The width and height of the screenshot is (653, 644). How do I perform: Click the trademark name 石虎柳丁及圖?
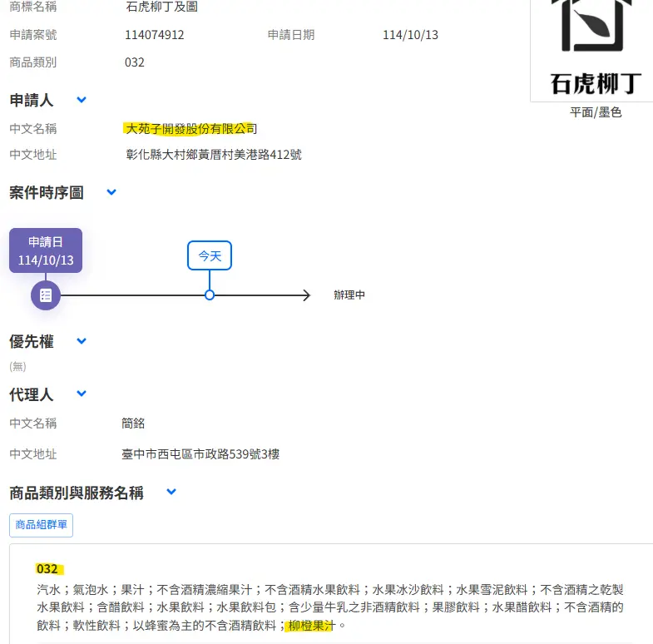click(162, 7)
